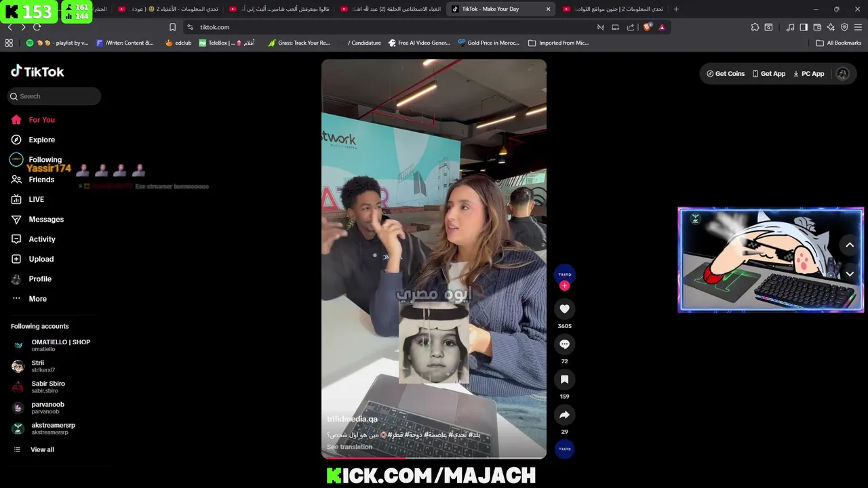
Task: Open the LIVE section
Action: (x=28, y=199)
